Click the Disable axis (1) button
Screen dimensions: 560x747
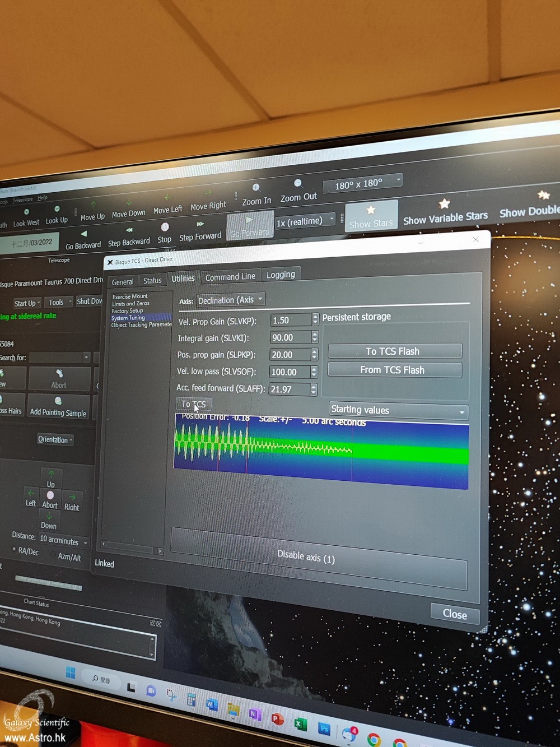(306, 556)
